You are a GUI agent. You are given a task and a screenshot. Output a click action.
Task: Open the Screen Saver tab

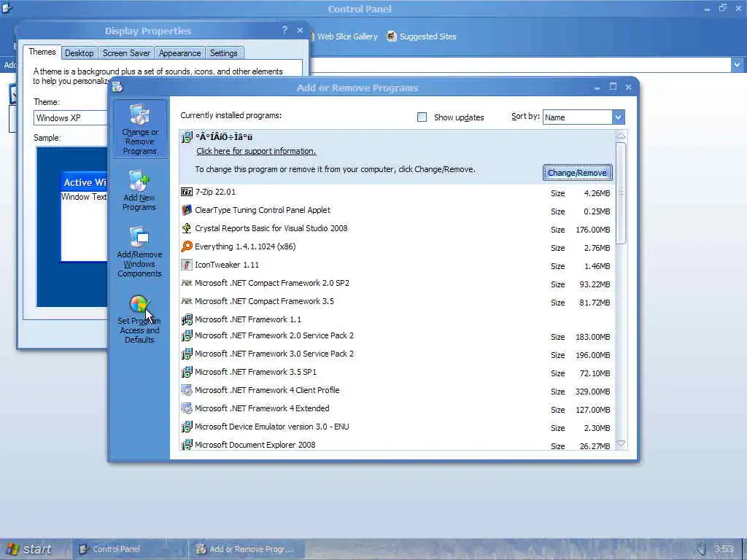[126, 52]
